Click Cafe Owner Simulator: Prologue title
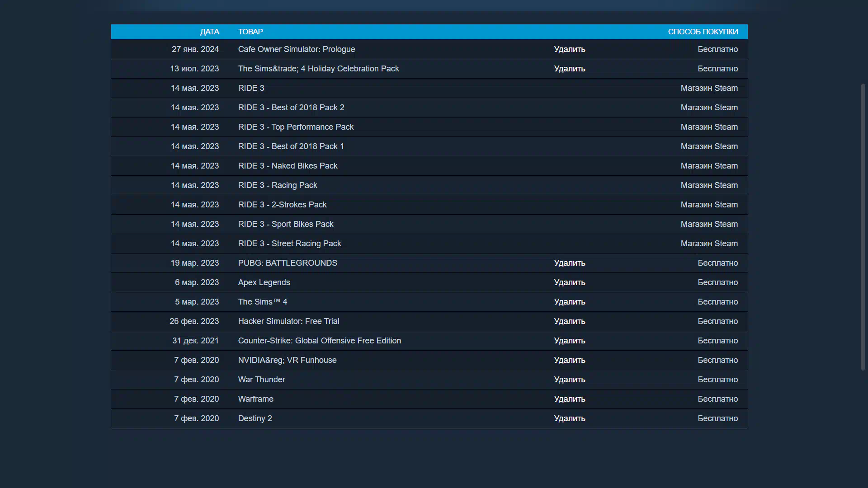The image size is (868, 488). (297, 49)
